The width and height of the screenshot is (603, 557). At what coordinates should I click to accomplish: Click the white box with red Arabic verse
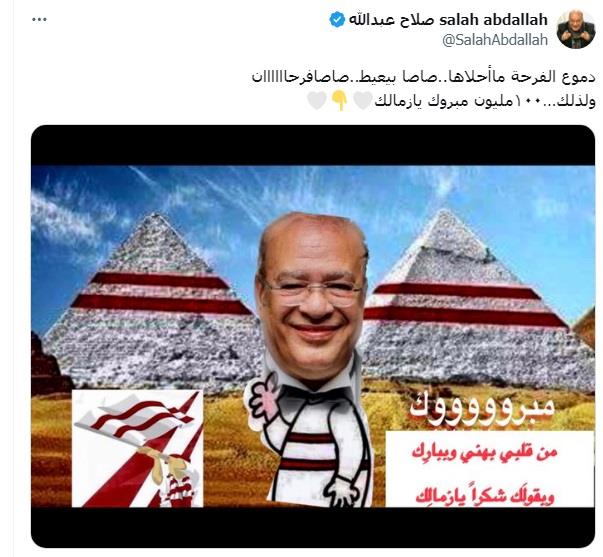click(x=490, y=469)
